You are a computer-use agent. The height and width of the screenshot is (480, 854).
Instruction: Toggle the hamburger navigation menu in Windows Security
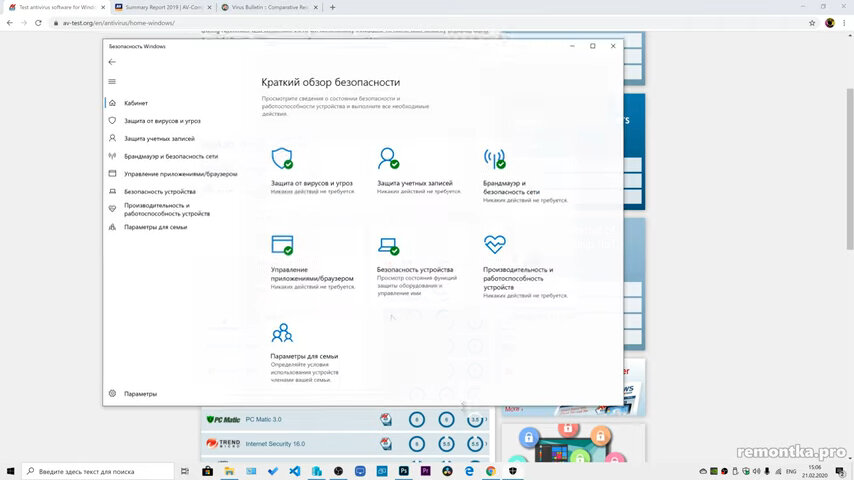pos(112,82)
